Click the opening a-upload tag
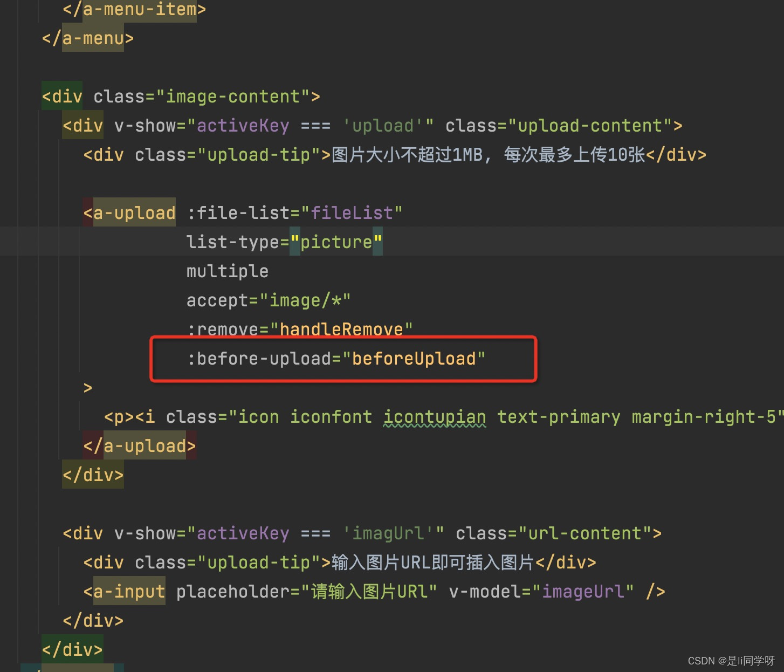The image size is (784, 672). [129, 213]
